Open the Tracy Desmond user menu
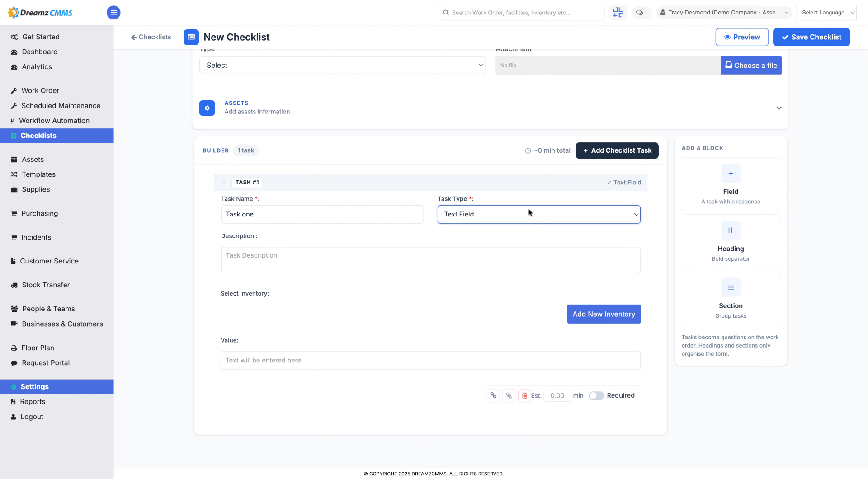 pos(723,13)
